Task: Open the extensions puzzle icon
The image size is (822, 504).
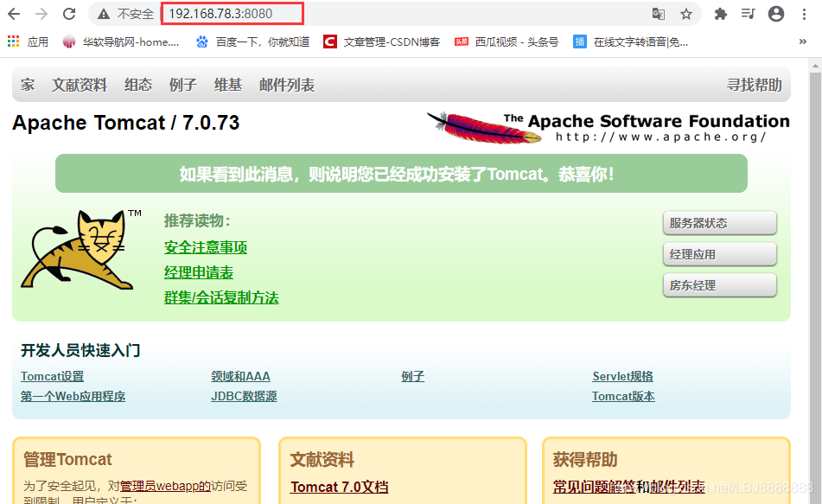Action: pos(721,14)
